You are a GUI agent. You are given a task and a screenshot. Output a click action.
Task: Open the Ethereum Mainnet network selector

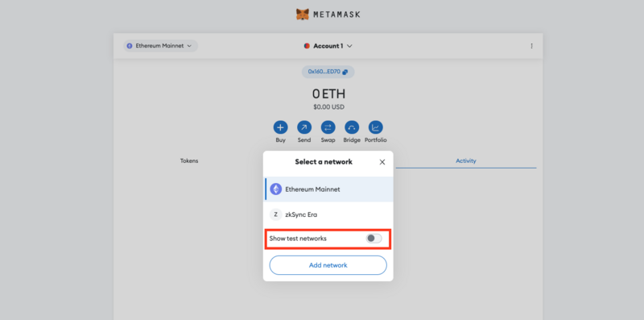[160, 46]
